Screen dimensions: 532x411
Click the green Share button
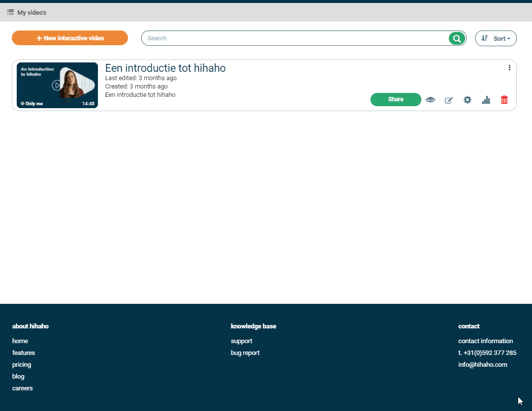tap(396, 99)
